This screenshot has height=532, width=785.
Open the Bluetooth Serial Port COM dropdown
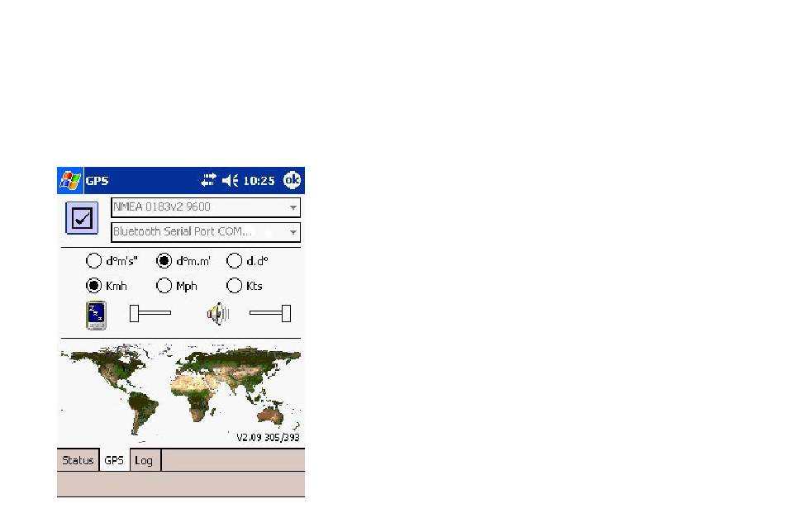[x=205, y=232]
